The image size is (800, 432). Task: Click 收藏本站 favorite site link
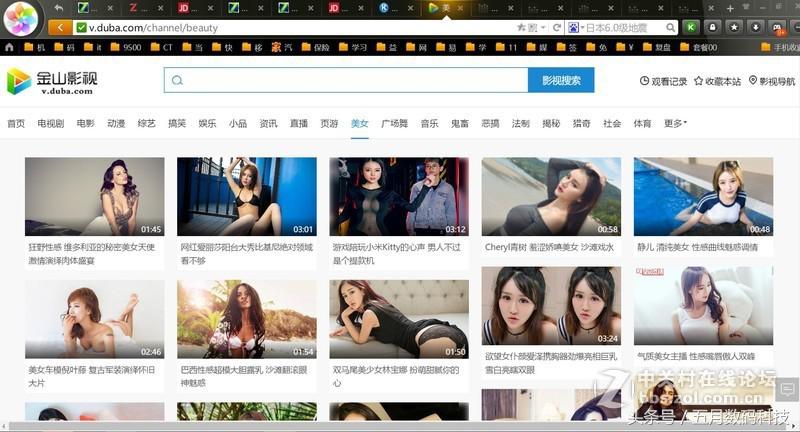coord(717,81)
